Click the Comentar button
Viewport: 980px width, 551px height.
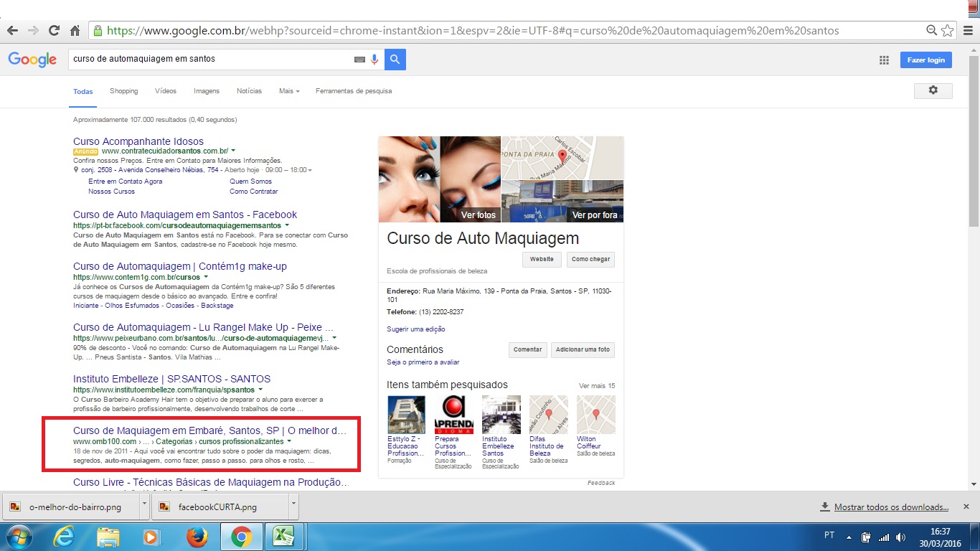(x=528, y=349)
